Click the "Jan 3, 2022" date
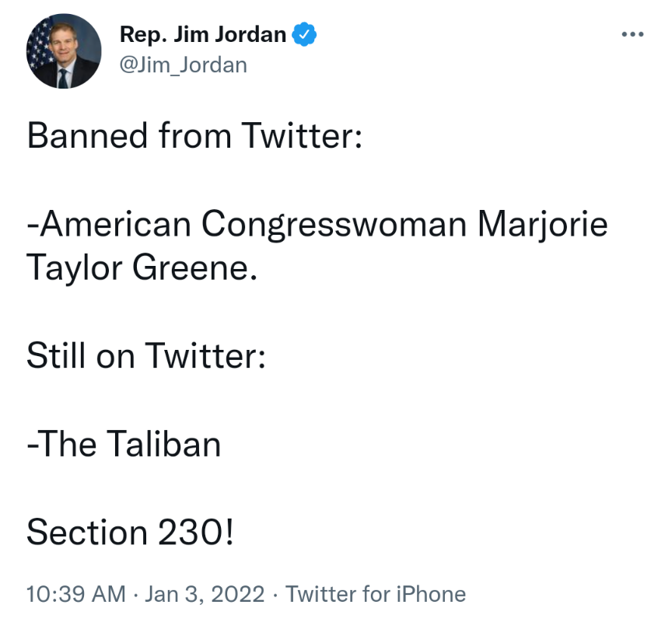This screenshot has width=672, height=629. 205,595
